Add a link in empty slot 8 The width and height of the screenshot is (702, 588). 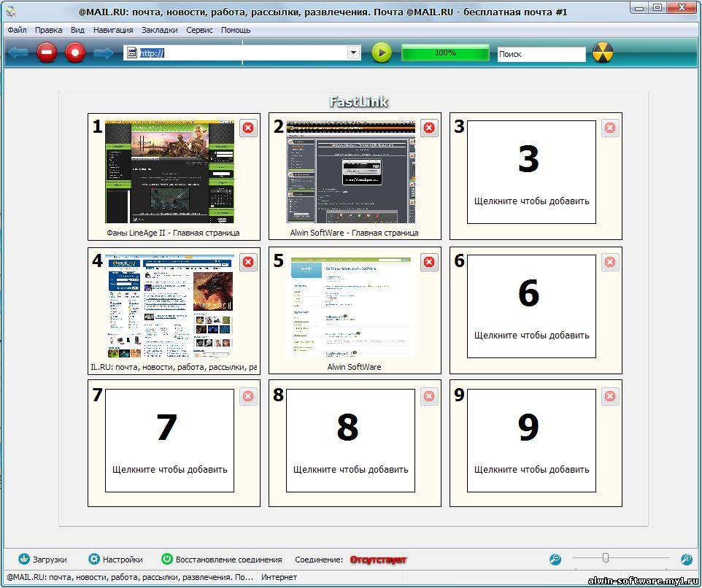(350, 441)
